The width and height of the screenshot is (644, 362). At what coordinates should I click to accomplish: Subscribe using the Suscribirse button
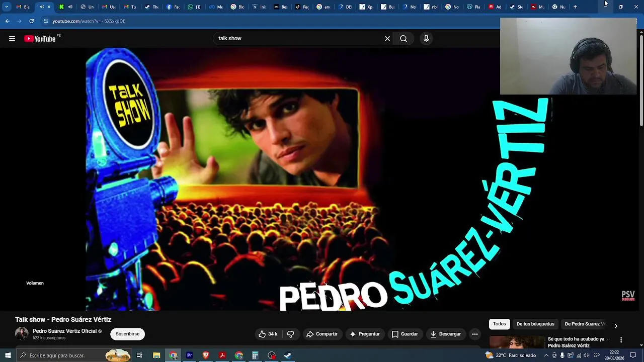128,334
